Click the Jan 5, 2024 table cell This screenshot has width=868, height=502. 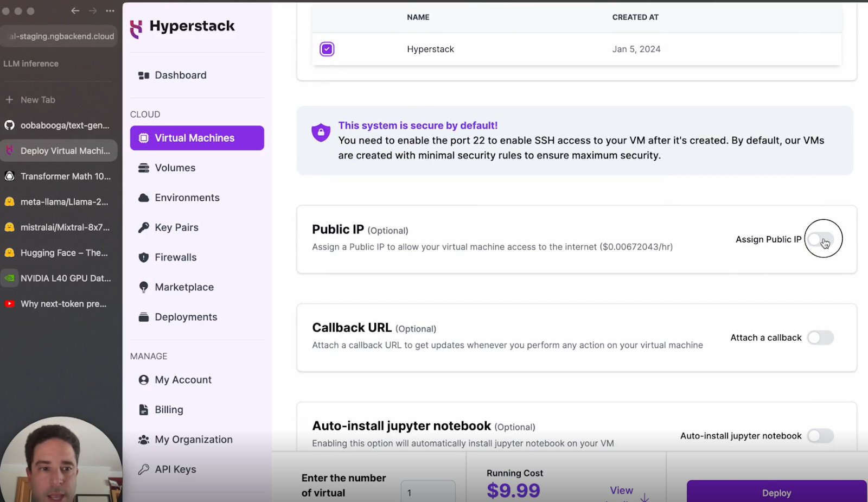[x=636, y=49]
